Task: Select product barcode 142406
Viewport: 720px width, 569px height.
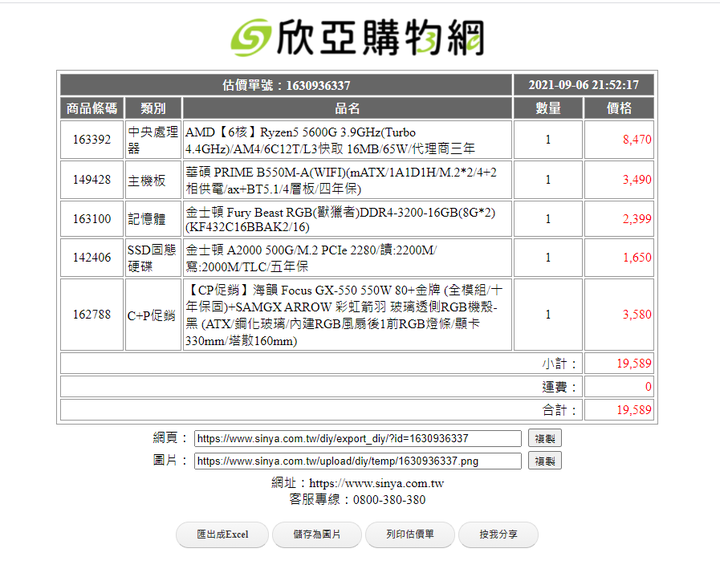Action: pyautogui.click(x=92, y=257)
